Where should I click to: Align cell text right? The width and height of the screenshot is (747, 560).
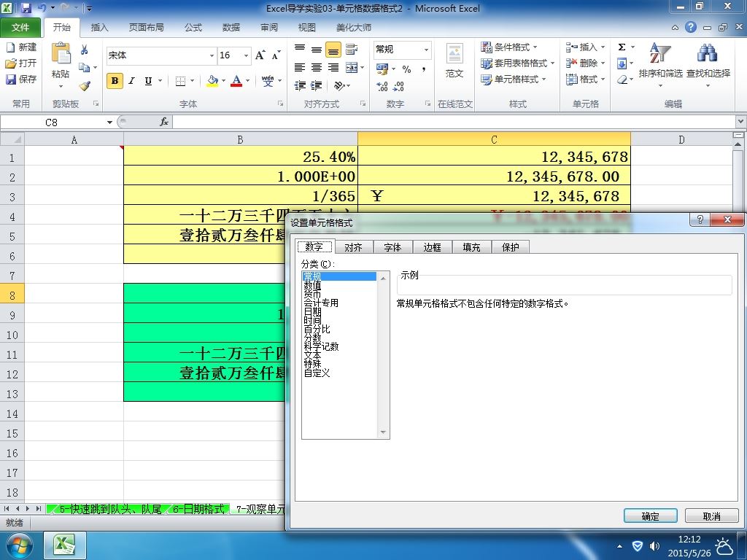[x=333, y=68]
